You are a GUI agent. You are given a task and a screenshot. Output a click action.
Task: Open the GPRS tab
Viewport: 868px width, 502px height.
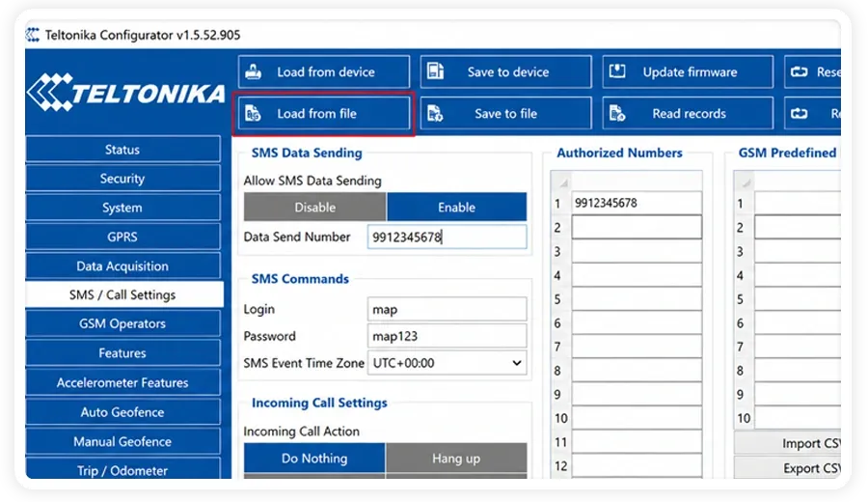coord(122,237)
